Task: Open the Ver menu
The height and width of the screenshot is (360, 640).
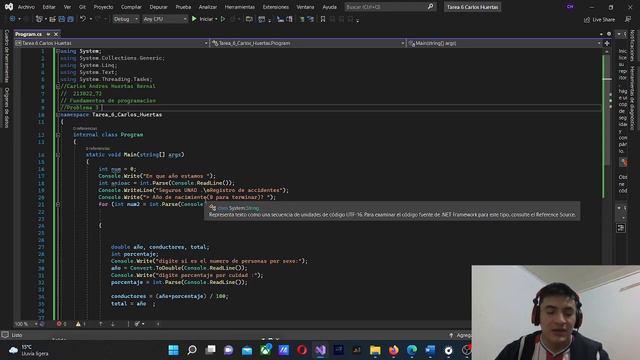Action: 67,7
